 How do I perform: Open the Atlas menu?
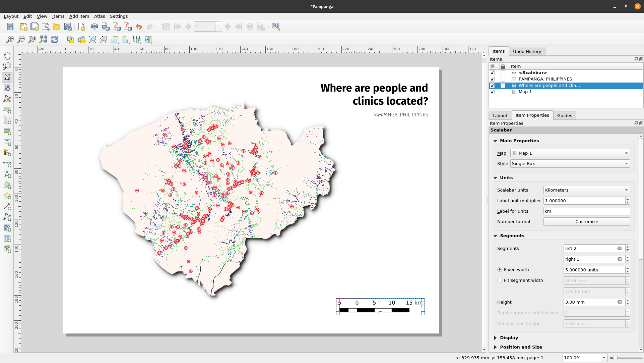pos(99,16)
